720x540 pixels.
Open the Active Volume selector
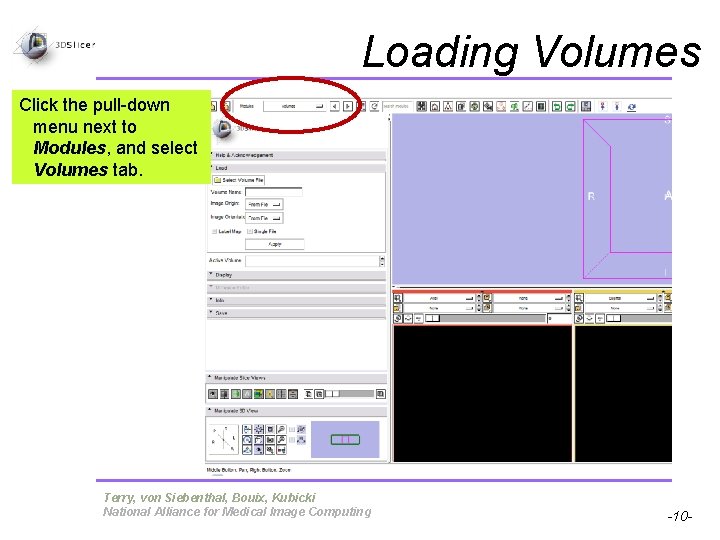click(315, 261)
